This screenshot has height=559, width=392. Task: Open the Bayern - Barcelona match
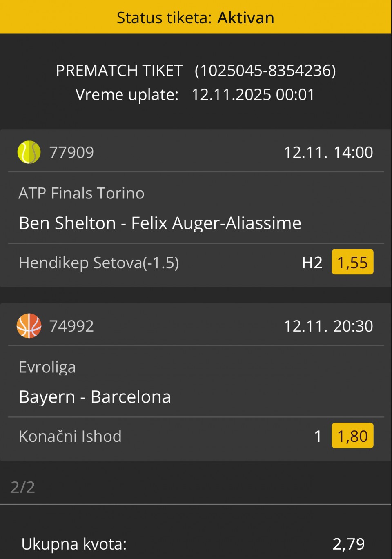coord(95,397)
